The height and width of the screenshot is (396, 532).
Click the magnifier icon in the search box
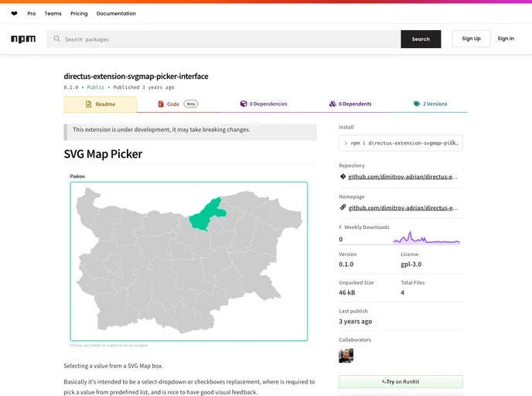(57, 39)
